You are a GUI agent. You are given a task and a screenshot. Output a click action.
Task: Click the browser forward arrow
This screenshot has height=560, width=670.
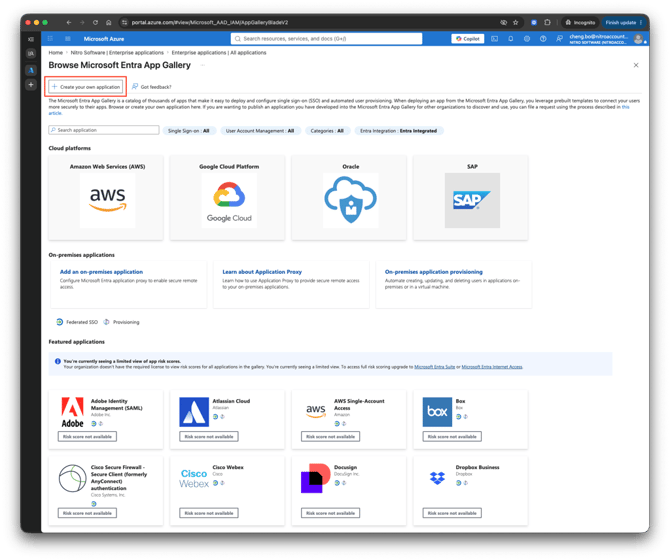(x=82, y=23)
